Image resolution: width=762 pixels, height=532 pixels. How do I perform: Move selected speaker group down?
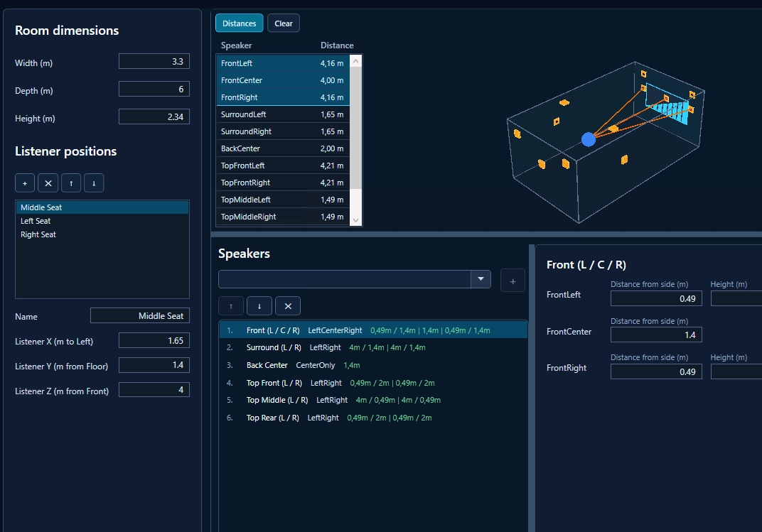click(x=259, y=306)
